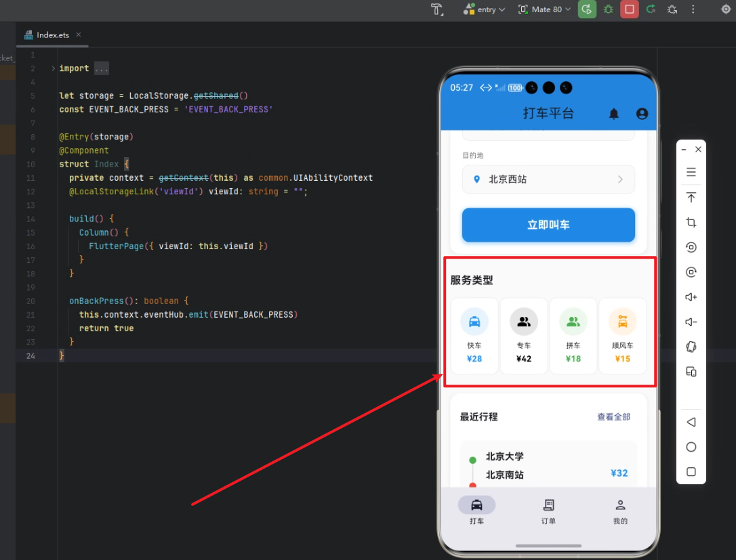Click the Run entry green button
Viewport: 736px width, 560px height.
587,9
